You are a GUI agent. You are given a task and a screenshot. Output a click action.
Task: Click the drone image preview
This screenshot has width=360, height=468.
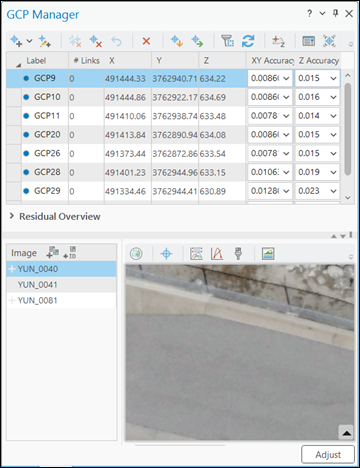click(x=240, y=353)
